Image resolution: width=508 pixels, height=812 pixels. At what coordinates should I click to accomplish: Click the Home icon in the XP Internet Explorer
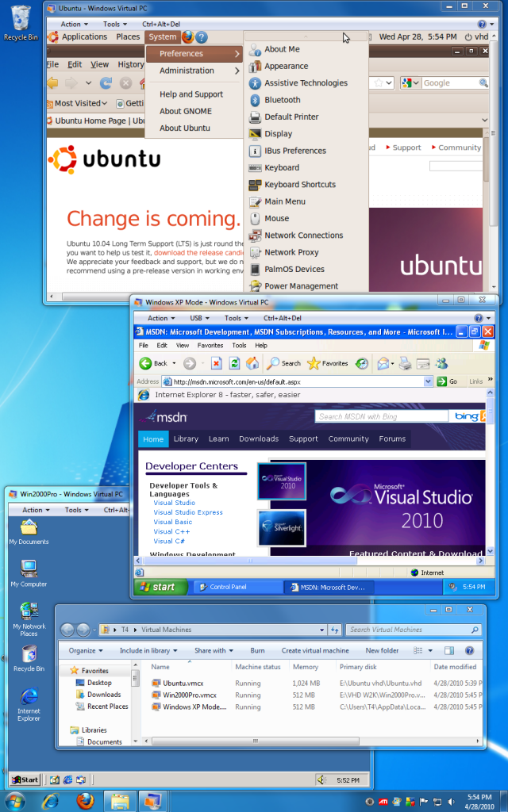click(x=252, y=363)
